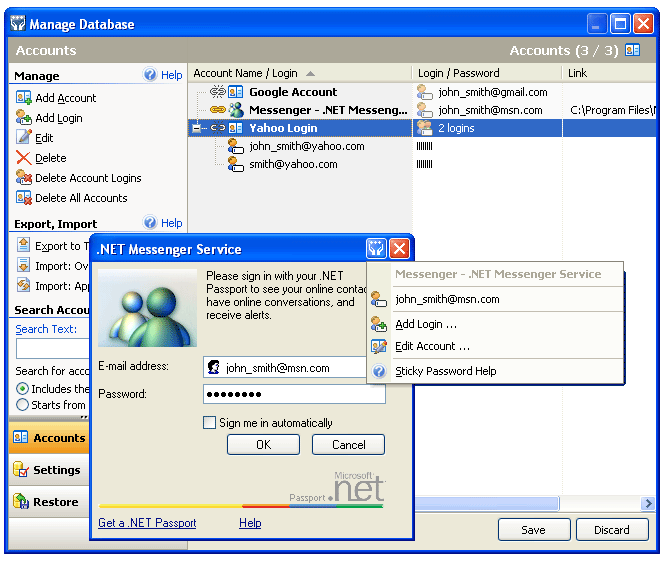Image resolution: width=665 pixels, height=567 pixels.
Task: Click the Sticky Password Help question icon
Action: [378, 371]
